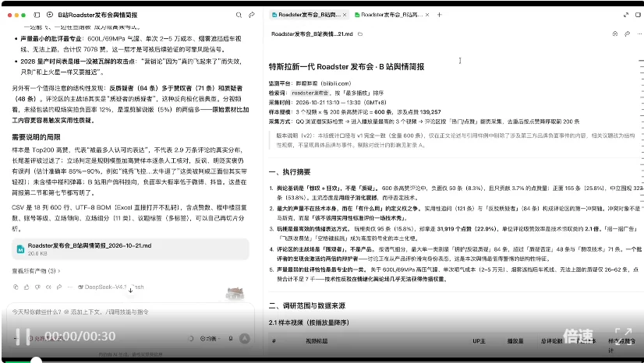
Task: Expand 查看所有产物 (3)
Action: pyautogui.click(x=36, y=271)
